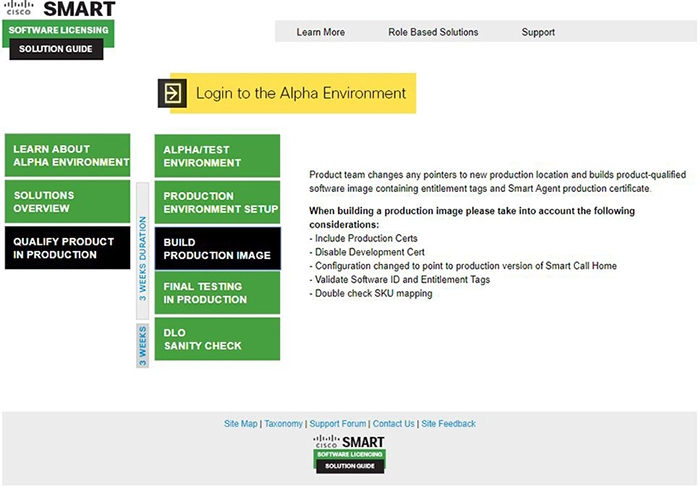Select the Build Production Image step
The width and height of the screenshot is (700, 489).
[217, 249]
